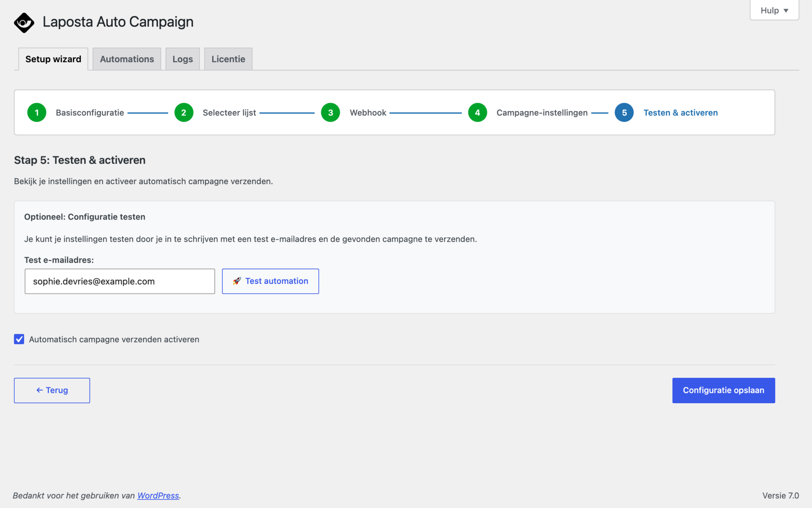The image size is (812, 508).
Task: Click step 4 green circle Campagne-instellingen
Action: (x=477, y=113)
